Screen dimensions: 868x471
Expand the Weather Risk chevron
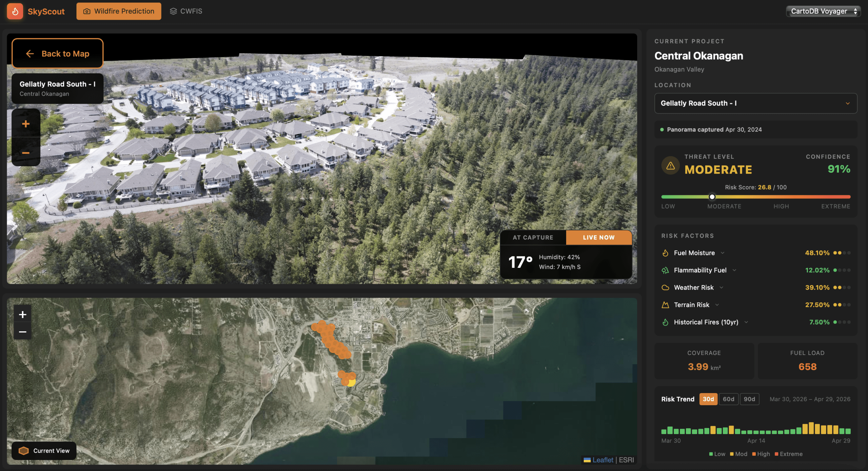pyautogui.click(x=722, y=288)
